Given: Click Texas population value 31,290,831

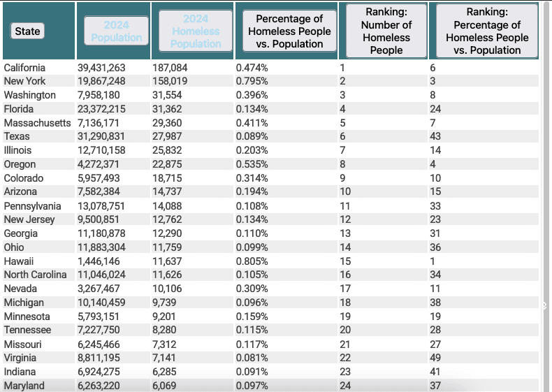Looking at the screenshot, I should click(x=101, y=136).
